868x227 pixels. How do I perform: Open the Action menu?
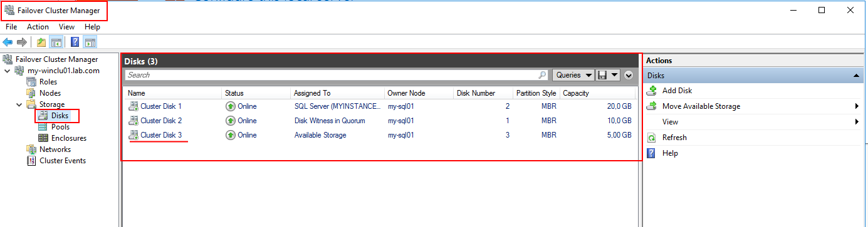click(38, 27)
